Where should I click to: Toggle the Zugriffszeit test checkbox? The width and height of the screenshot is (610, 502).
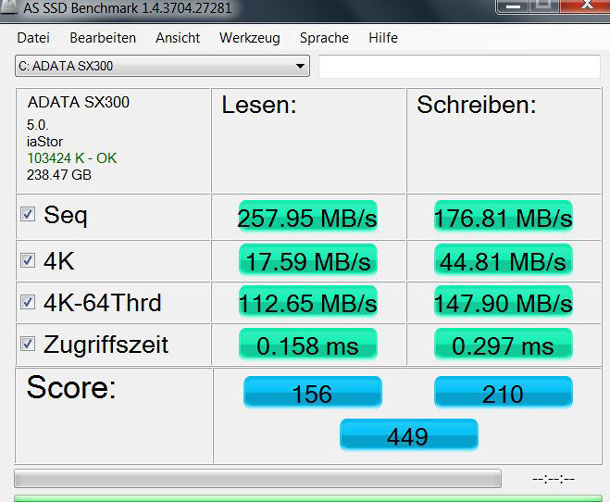pyautogui.click(x=28, y=344)
